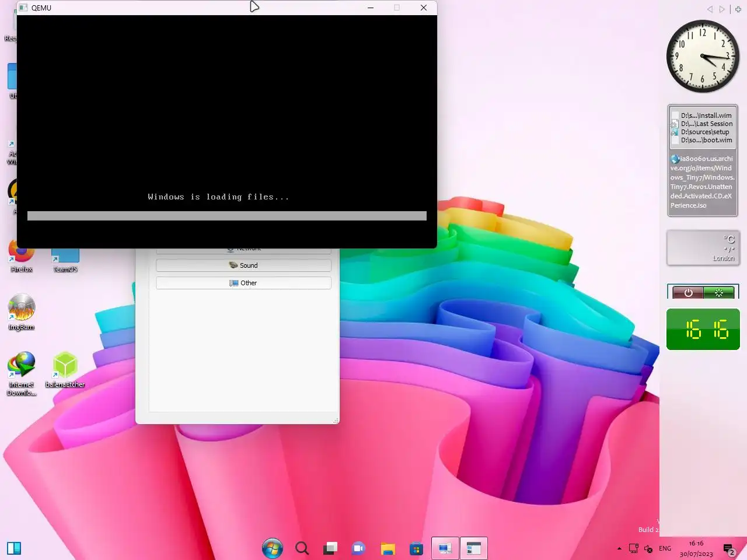Go to the next gadget page arrow
Image resolution: width=747 pixels, height=560 pixels.
(x=722, y=9)
